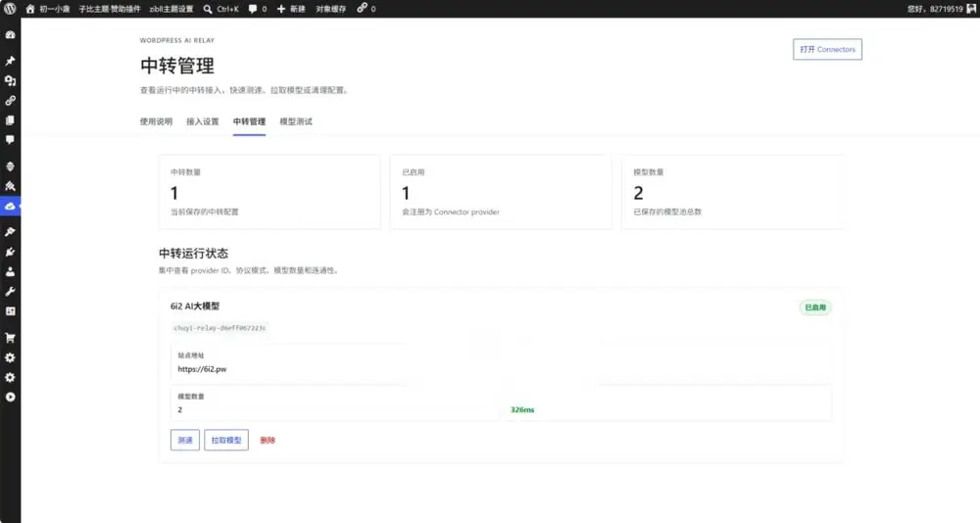The image size is (980, 523).
Task: Open Comments speech bubble in sidebar
Action: [x=10, y=140]
